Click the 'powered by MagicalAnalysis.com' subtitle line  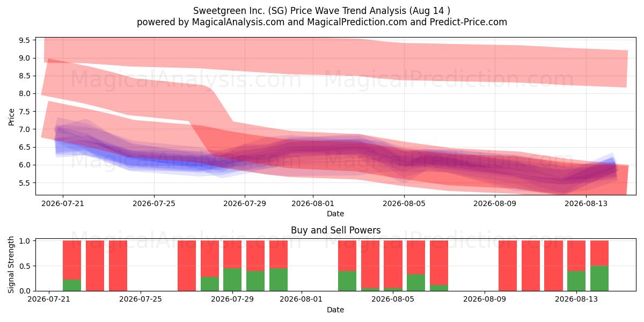point(322,22)
